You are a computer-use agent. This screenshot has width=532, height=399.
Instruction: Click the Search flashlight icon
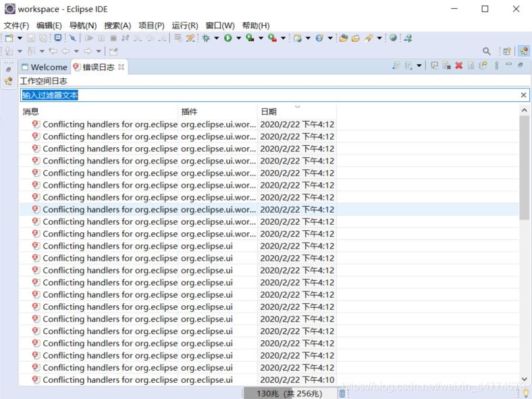point(369,38)
